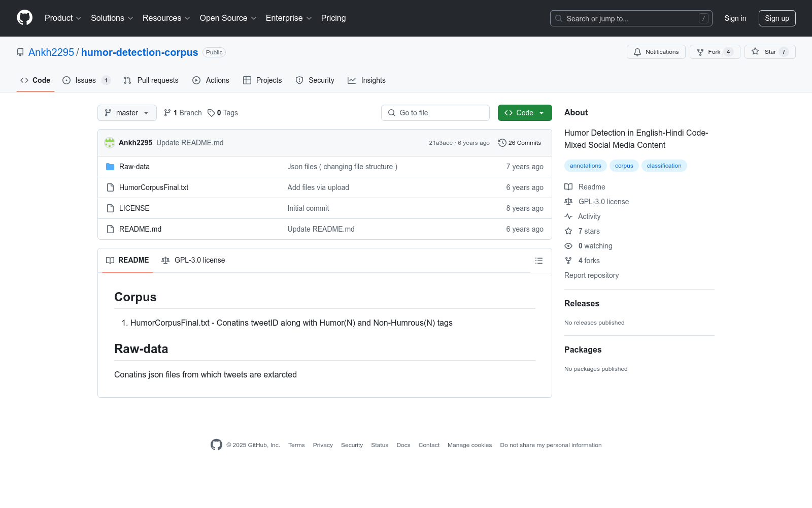
Task: Click the repository icon beside Ankh2295
Action: point(20,52)
